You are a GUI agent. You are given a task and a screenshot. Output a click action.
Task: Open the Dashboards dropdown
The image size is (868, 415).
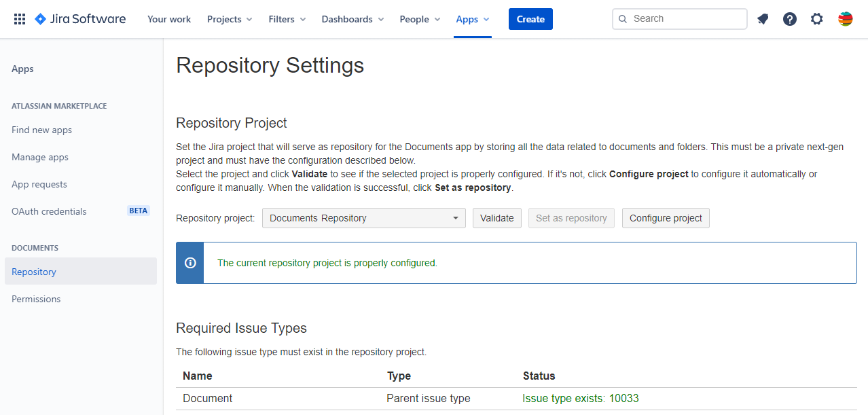[352, 19]
